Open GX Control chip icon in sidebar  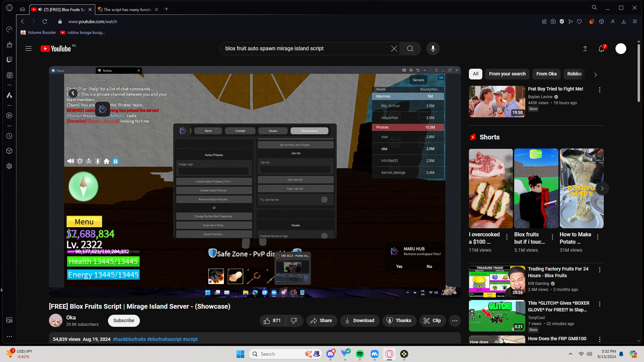tap(9, 75)
